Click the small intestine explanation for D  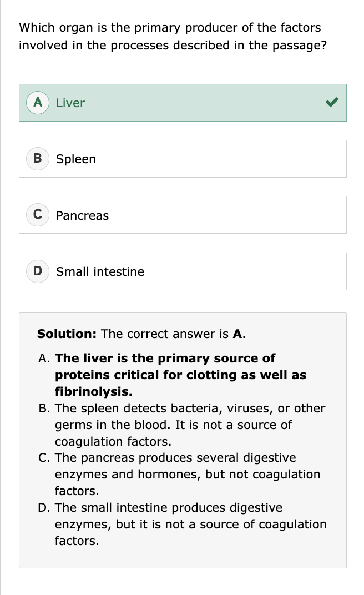[190, 524]
